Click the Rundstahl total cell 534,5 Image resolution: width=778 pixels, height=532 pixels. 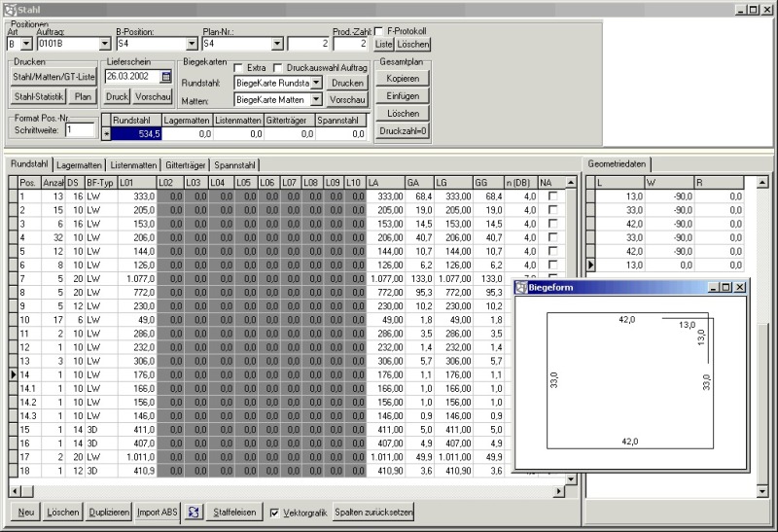pyautogui.click(x=136, y=134)
